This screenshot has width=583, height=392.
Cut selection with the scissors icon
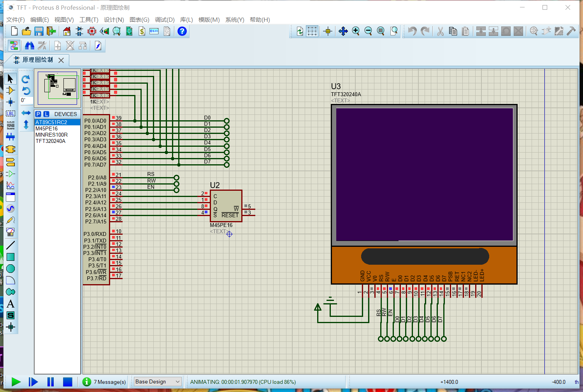pyautogui.click(x=441, y=31)
